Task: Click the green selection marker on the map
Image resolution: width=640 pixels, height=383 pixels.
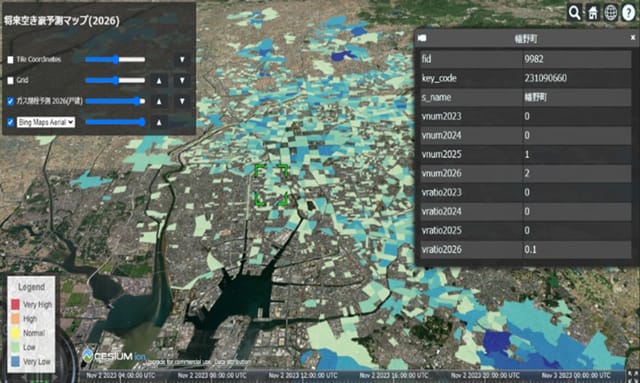Action: [271, 185]
